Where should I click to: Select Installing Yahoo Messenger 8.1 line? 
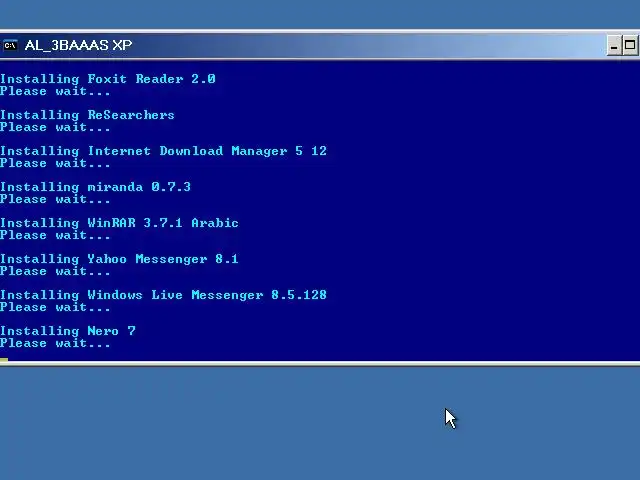pos(119,259)
